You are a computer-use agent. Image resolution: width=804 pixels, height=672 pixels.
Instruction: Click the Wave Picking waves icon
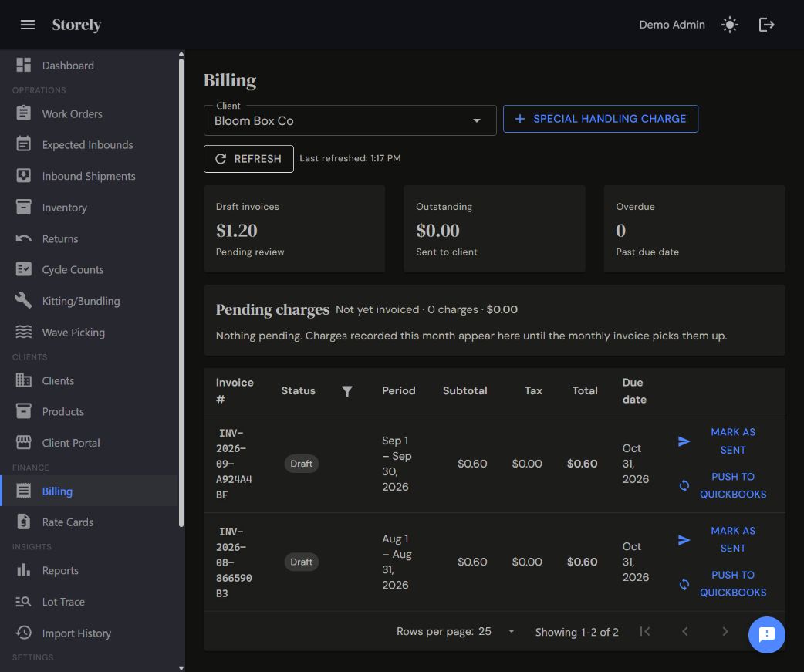coord(24,332)
